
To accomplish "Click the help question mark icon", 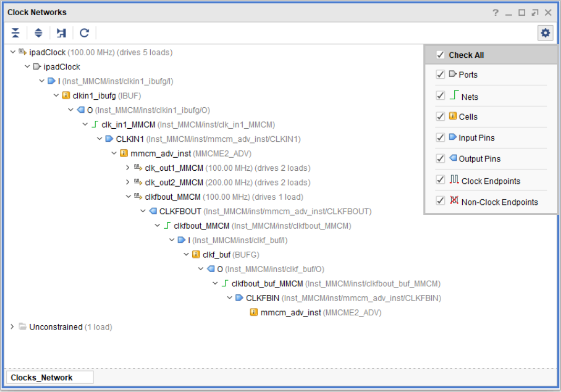I will click(495, 13).
